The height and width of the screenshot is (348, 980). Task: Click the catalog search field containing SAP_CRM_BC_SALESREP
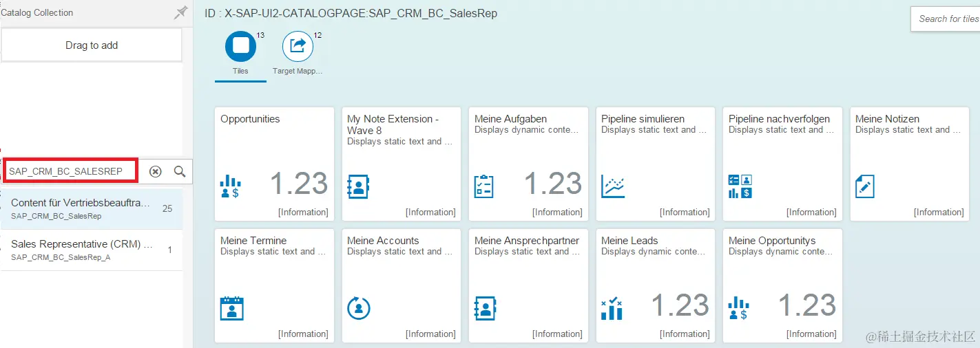click(x=72, y=171)
